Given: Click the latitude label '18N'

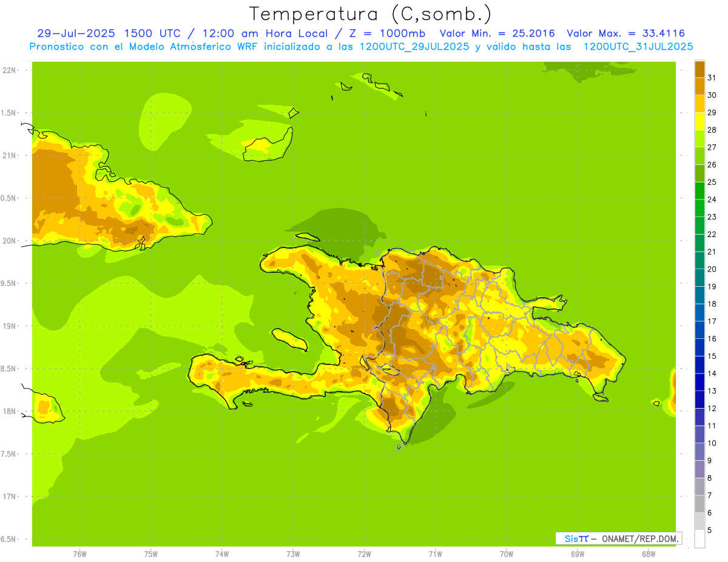Looking at the screenshot, I should tap(9, 411).
